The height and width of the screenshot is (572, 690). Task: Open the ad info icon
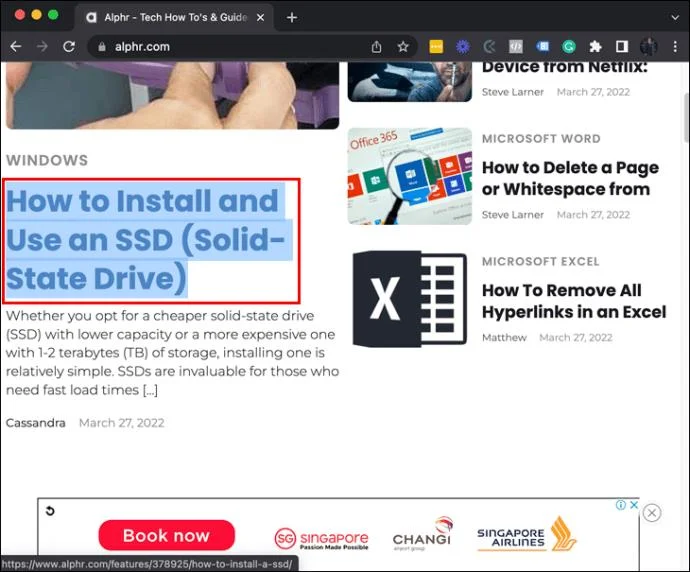[620, 505]
